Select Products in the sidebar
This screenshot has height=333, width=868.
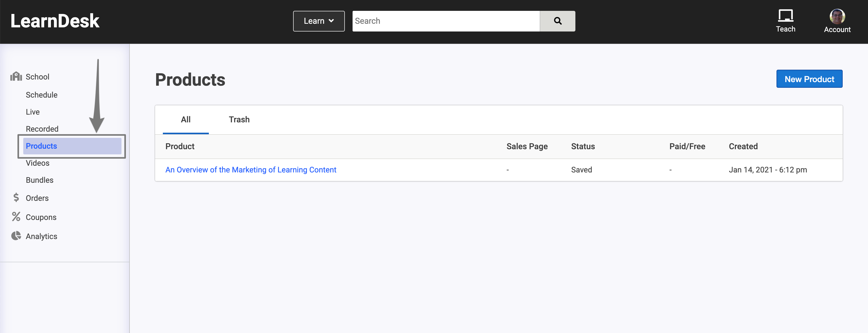click(x=72, y=146)
